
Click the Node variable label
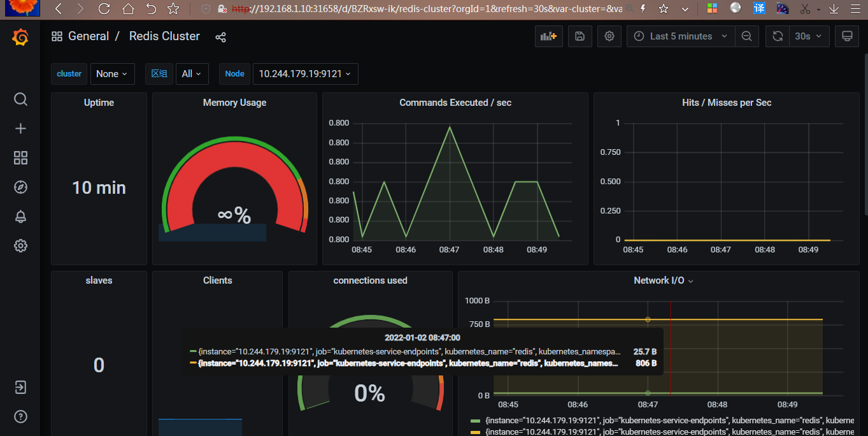[x=234, y=74]
